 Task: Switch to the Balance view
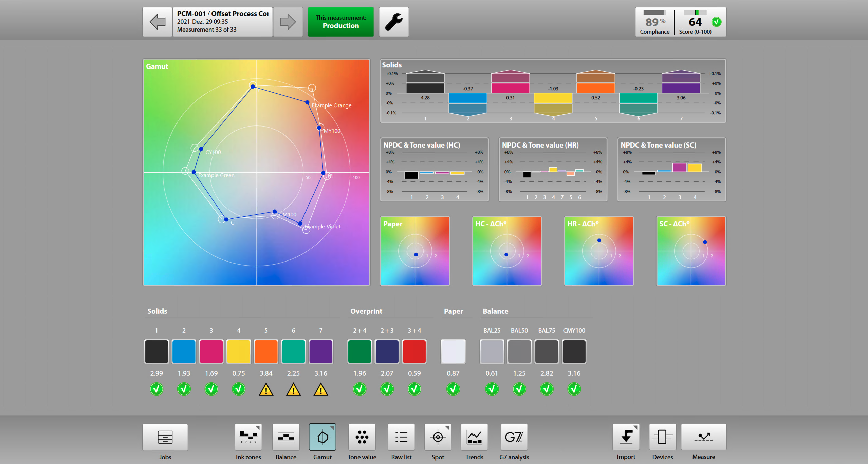click(x=286, y=437)
